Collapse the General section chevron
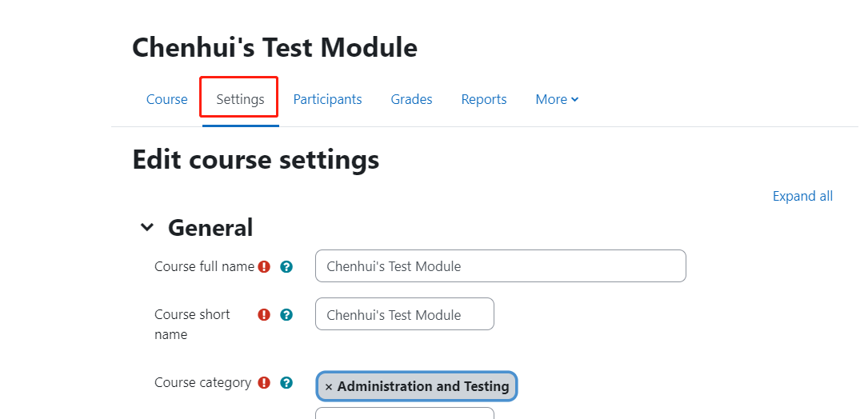The height and width of the screenshot is (419, 868). 147,228
